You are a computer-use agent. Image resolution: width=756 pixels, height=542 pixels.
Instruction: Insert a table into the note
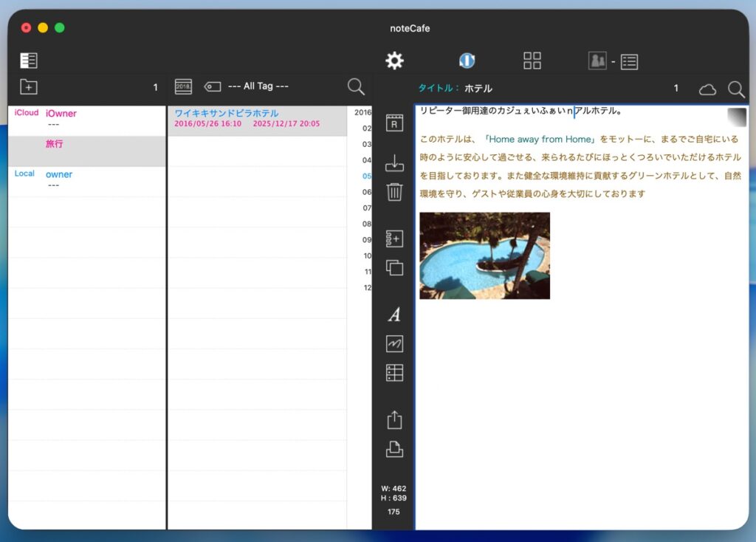tap(395, 373)
